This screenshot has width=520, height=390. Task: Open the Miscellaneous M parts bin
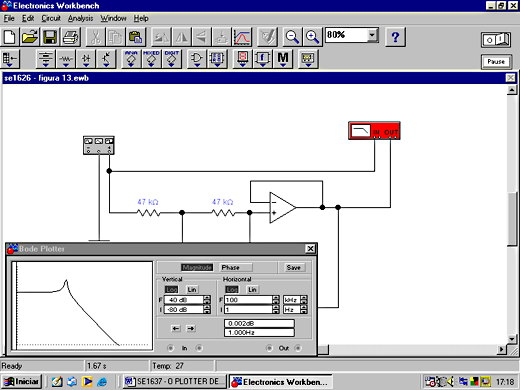tap(283, 59)
